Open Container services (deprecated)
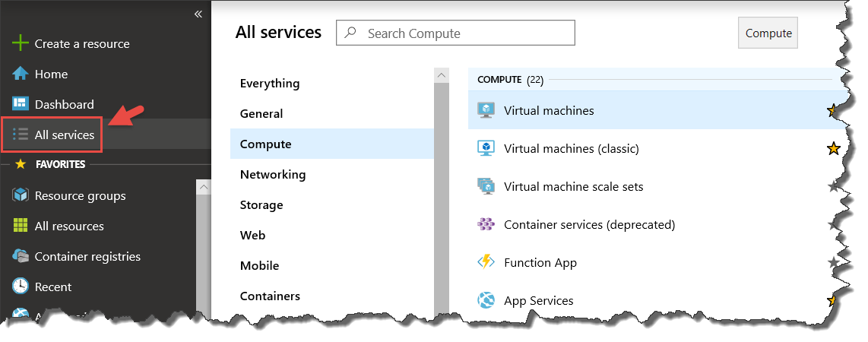Viewport: 868px width, 342px height. point(589,225)
